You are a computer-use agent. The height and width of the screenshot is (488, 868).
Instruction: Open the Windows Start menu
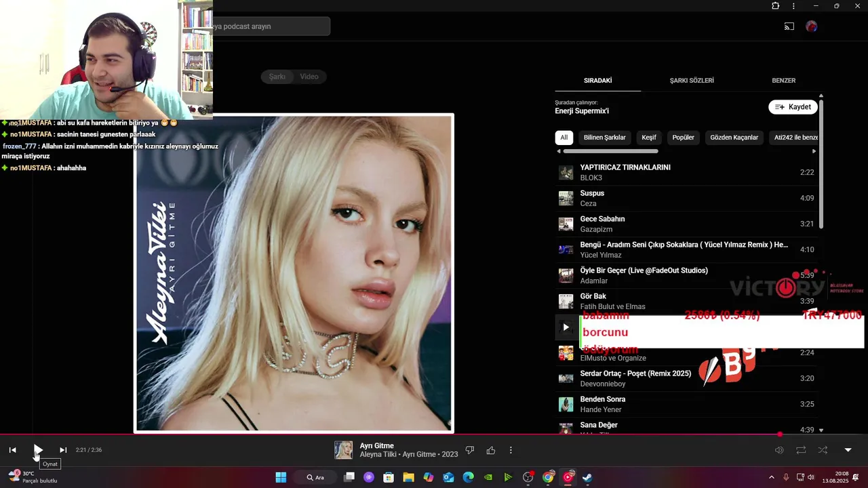tap(281, 477)
